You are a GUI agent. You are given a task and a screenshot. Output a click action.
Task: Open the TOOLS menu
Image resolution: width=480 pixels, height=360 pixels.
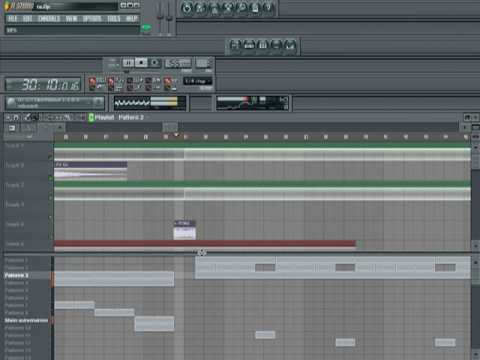click(x=114, y=18)
